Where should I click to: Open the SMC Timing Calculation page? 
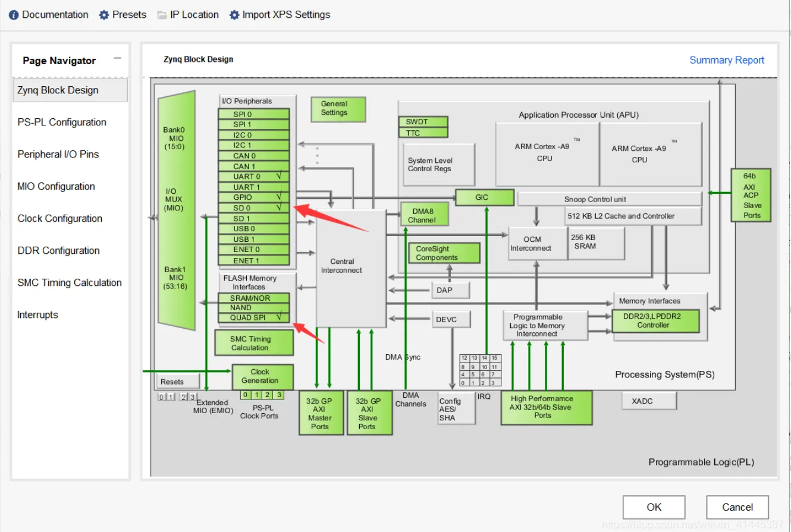point(70,283)
